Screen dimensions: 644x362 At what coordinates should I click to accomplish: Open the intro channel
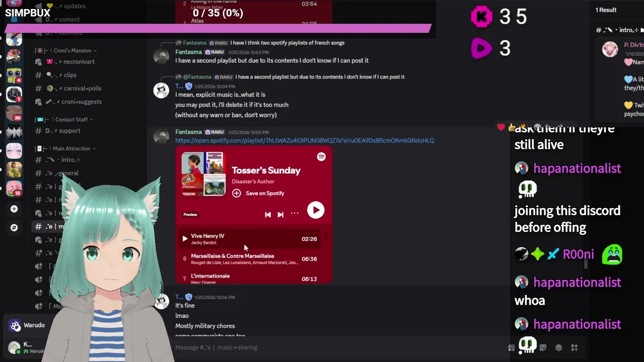pyautogui.click(x=64, y=160)
